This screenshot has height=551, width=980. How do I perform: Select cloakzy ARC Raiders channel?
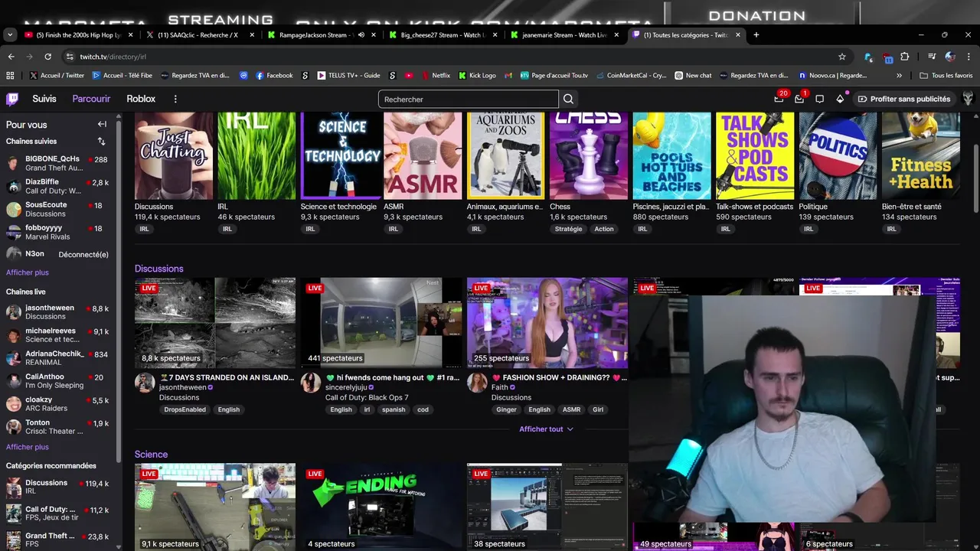pos(57,404)
